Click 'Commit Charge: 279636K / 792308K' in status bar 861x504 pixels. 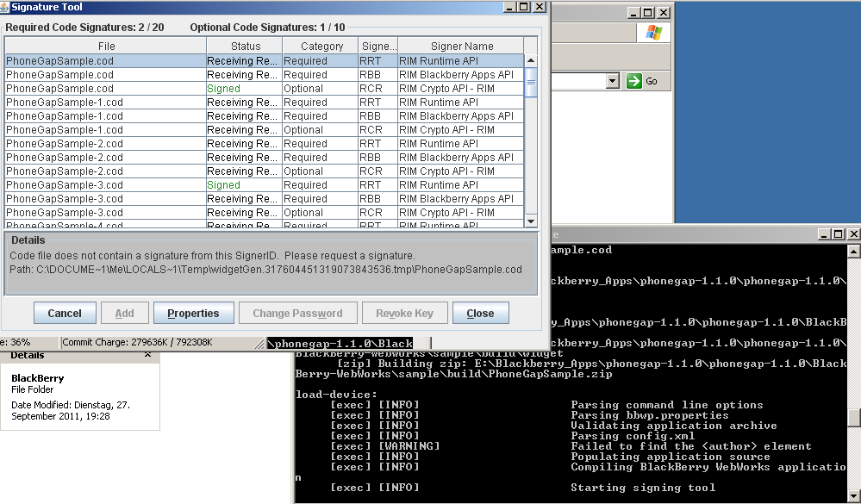[137, 342]
